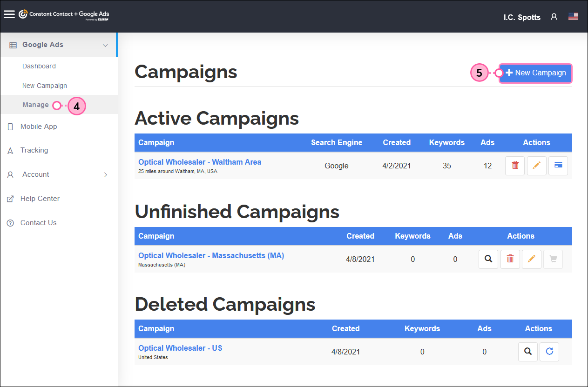Open billing card icon for Waltham Area campaign
588x387 pixels.
558,166
